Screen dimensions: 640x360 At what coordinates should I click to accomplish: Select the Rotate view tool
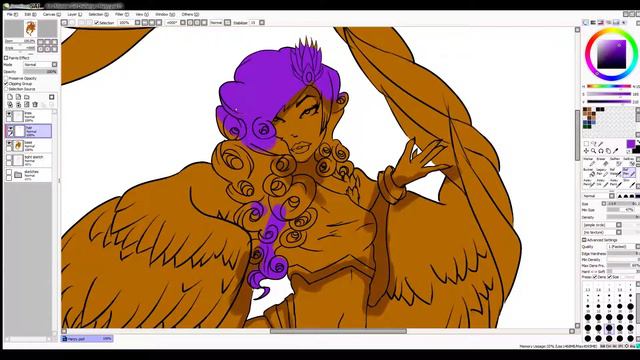point(601,151)
